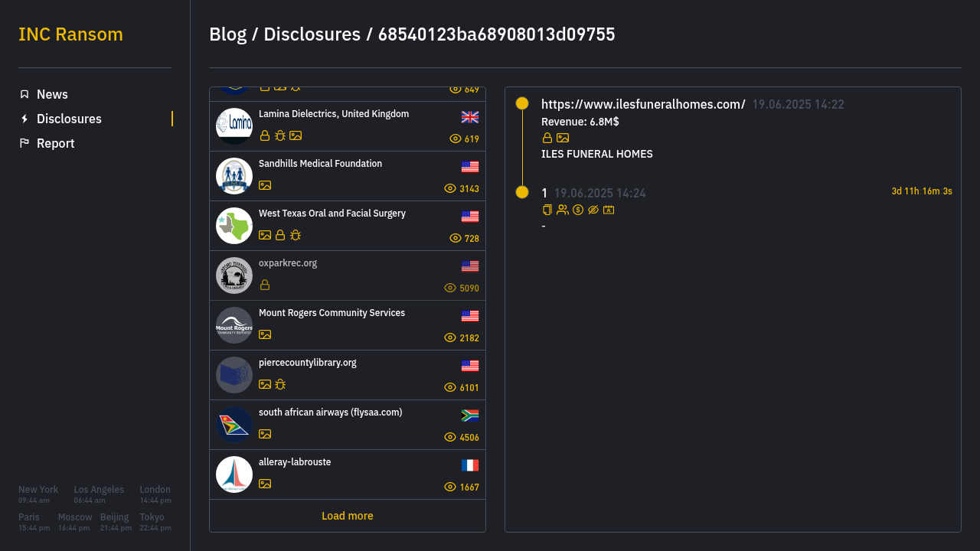Click image icon under alleray-labrouste

coord(265,484)
